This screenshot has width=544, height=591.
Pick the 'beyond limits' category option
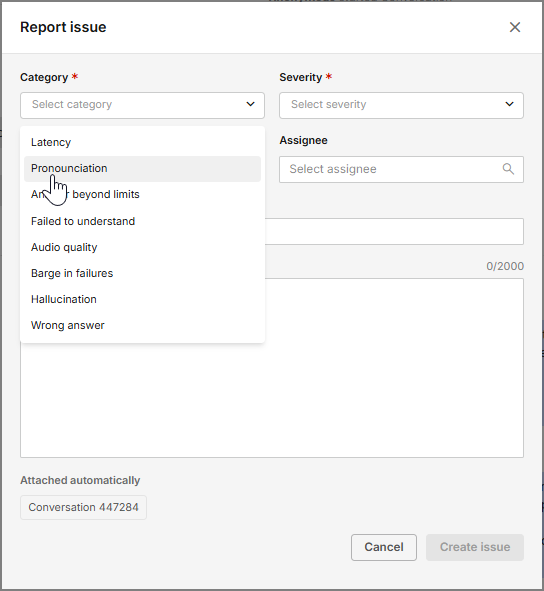coord(142,194)
